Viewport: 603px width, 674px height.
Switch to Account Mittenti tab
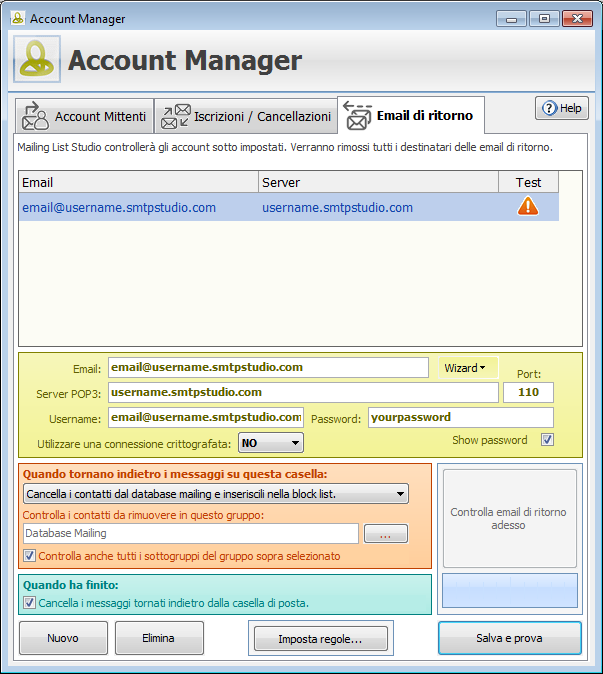pyautogui.click(x=99, y=117)
